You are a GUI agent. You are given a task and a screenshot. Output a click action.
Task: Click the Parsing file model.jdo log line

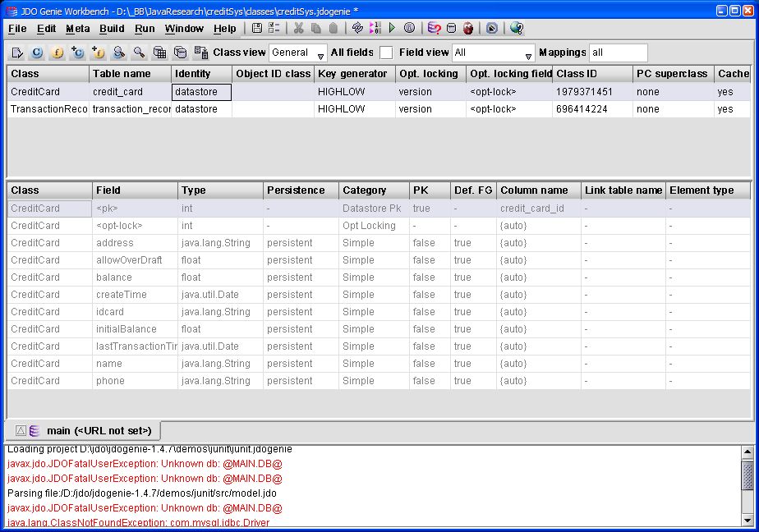142,493
